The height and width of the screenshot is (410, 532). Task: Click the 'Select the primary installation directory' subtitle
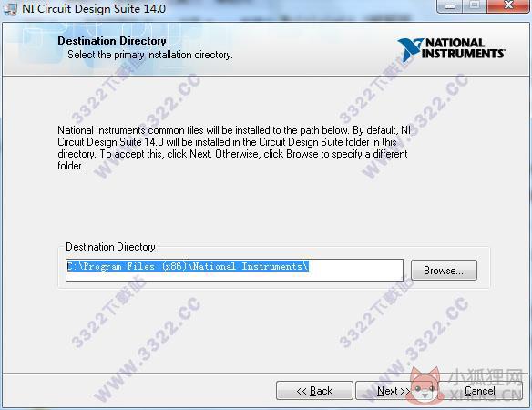click(x=150, y=55)
